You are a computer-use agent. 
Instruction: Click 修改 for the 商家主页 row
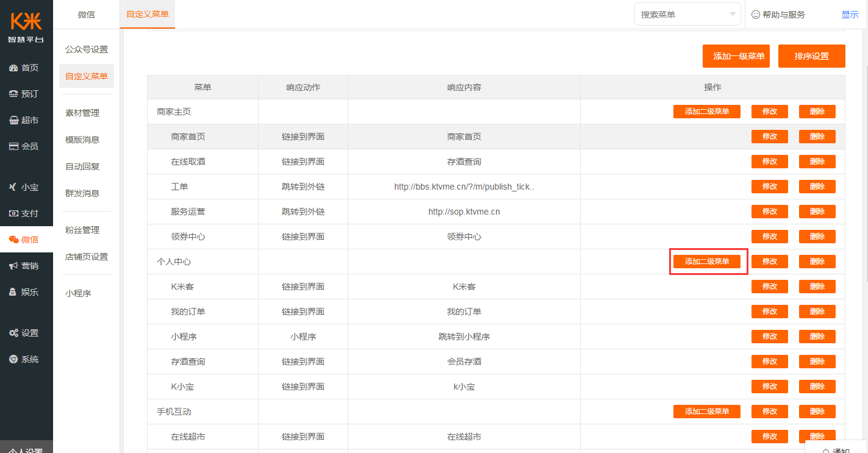tap(770, 112)
